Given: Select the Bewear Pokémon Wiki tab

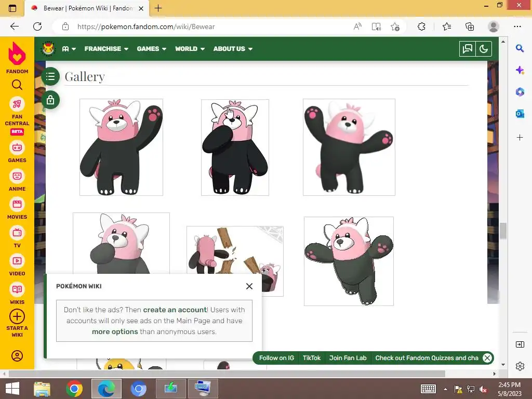Looking at the screenshot, I should coord(87,8).
